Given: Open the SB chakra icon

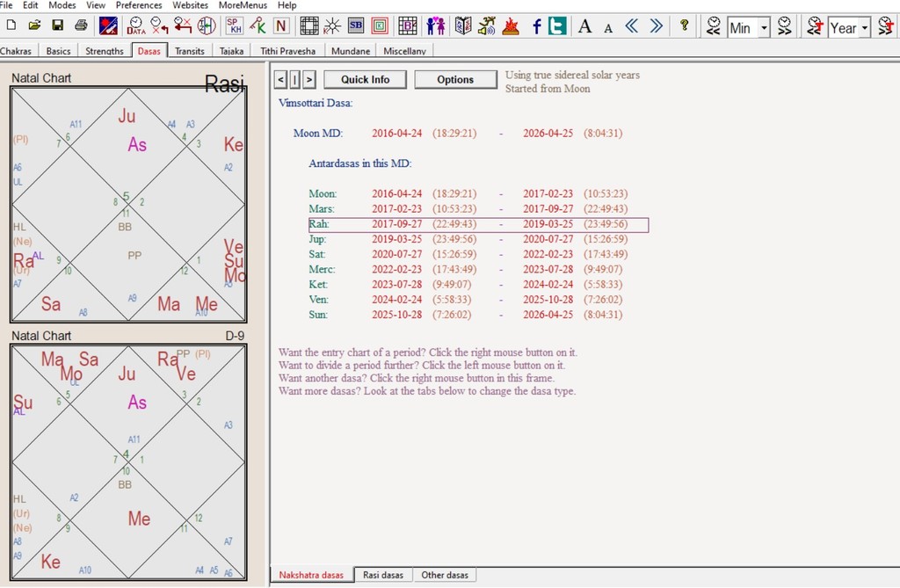Looking at the screenshot, I should pyautogui.click(x=356, y=25).
